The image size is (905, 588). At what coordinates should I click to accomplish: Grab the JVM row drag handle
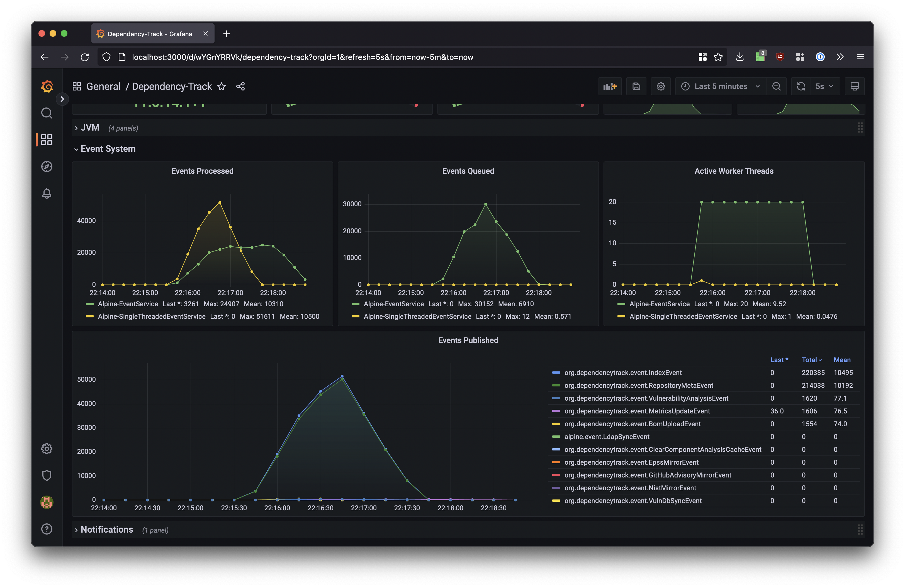tap(860, 128)
